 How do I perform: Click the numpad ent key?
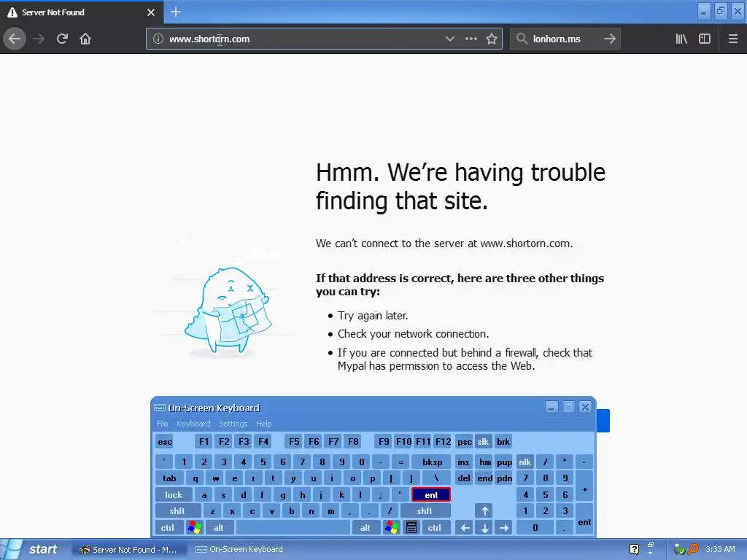[584, 519]
